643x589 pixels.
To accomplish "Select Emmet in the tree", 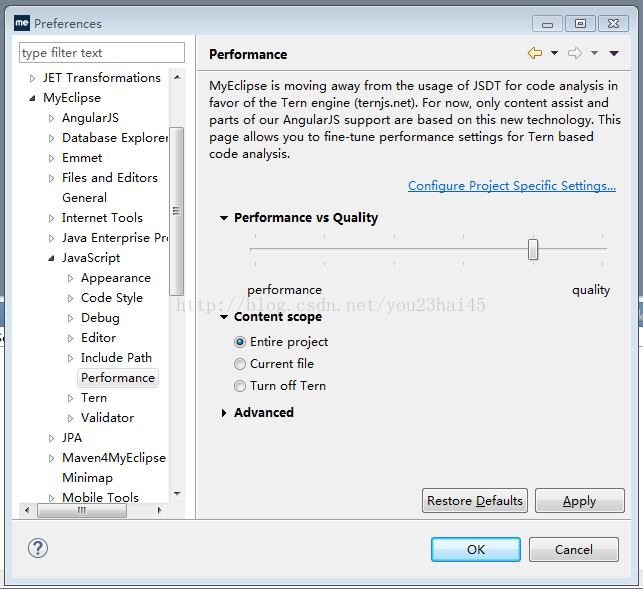I will tap(82, 158).
